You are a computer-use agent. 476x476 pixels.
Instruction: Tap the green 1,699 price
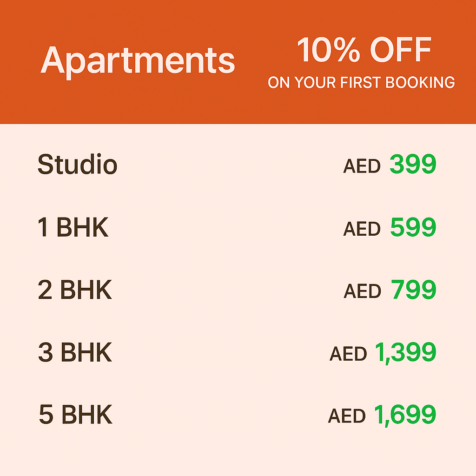pyautogui.click(x=405, y=415)
